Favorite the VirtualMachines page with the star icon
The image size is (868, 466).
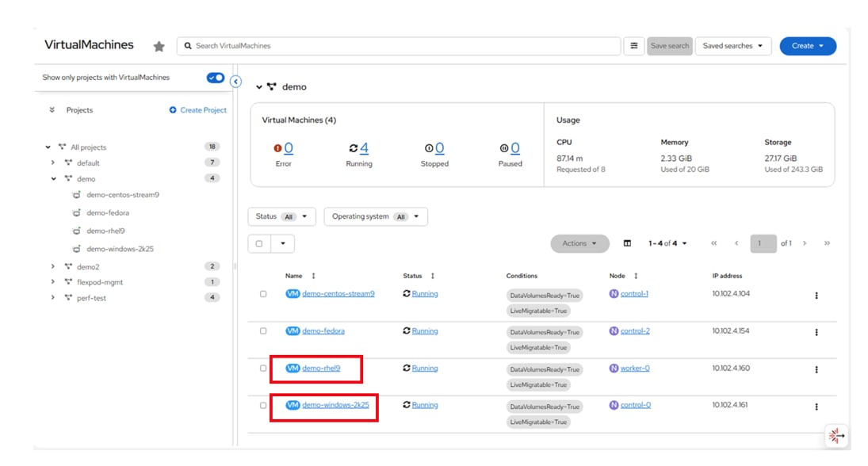coord(159,47)
